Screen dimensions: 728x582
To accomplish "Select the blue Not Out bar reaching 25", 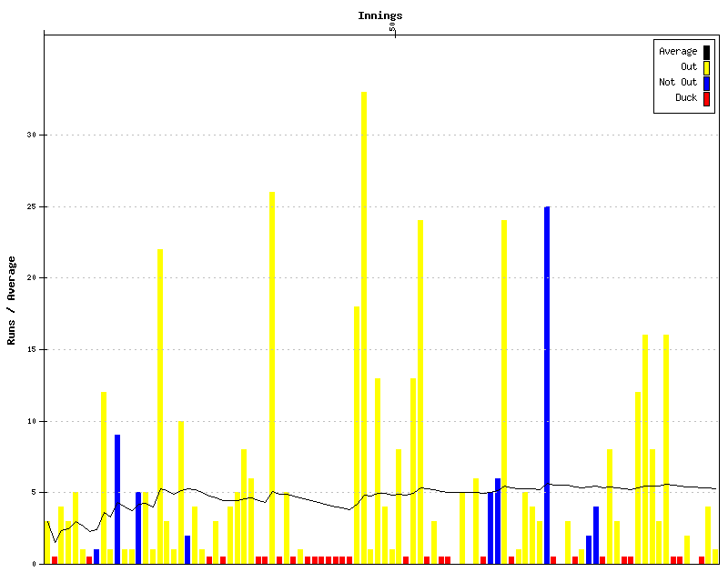I will click(547, 386).
